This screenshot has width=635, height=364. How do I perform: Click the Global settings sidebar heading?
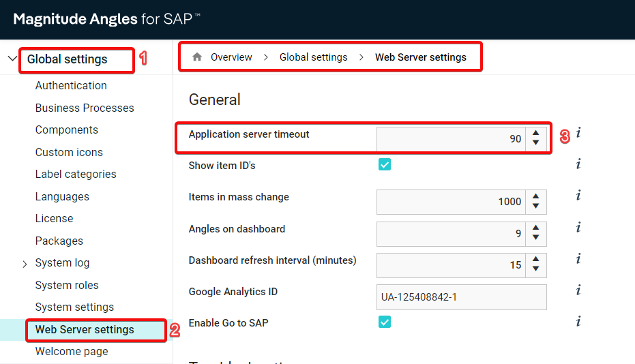pyautogui.click(x=68, y=59)
